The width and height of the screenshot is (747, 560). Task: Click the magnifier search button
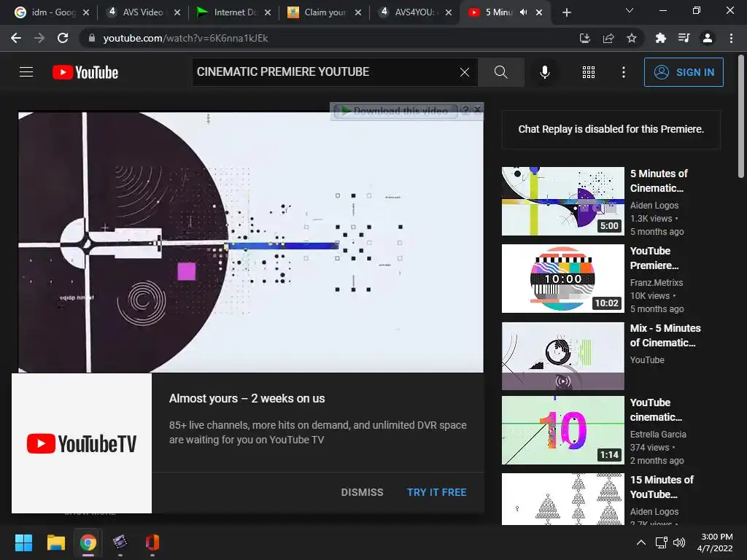click(x=500, y=72)
